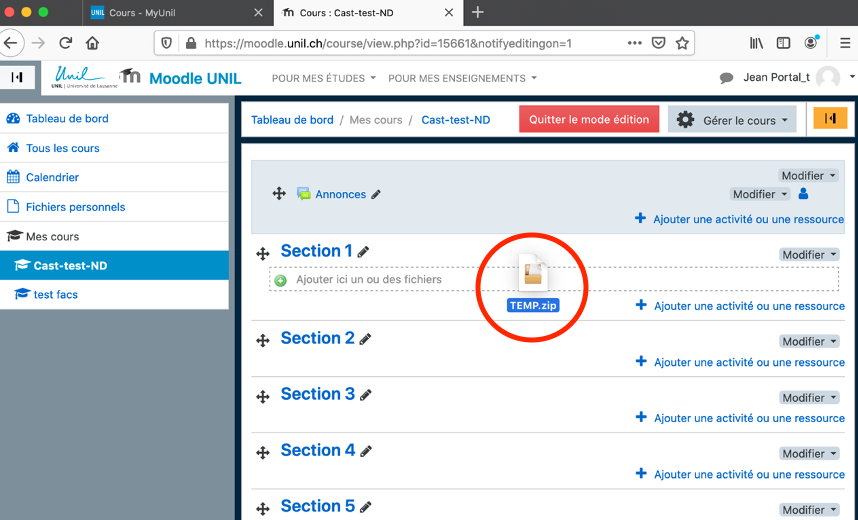Viewport: 858px width, 520px height.
Task: Open the Jean Portal_t user menu
Action: point(789,78)
